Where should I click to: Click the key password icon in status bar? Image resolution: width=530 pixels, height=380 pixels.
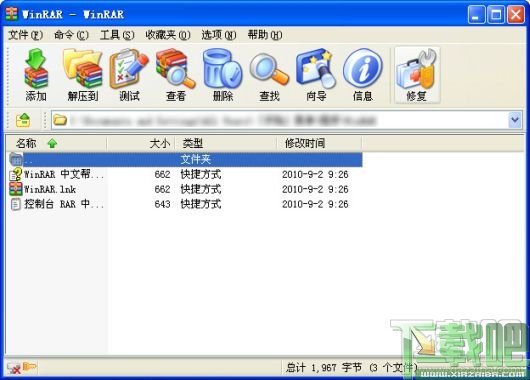coord(29,366)
